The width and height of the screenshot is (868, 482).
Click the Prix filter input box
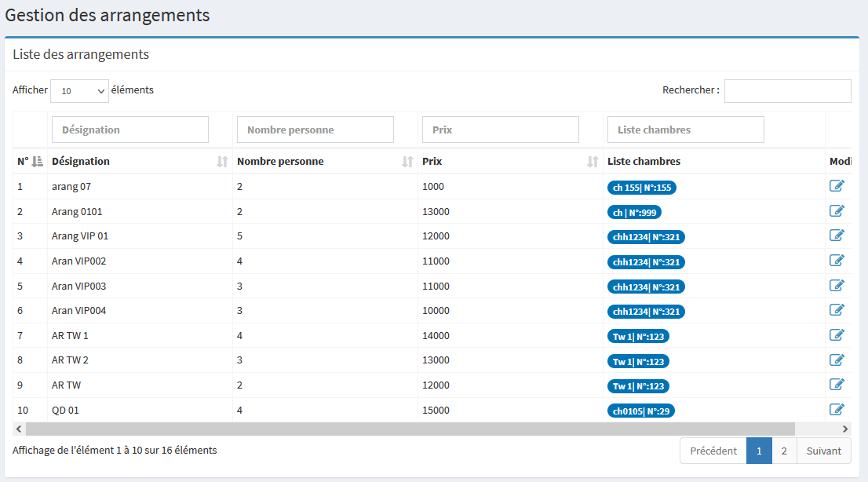tap(501, 130)
